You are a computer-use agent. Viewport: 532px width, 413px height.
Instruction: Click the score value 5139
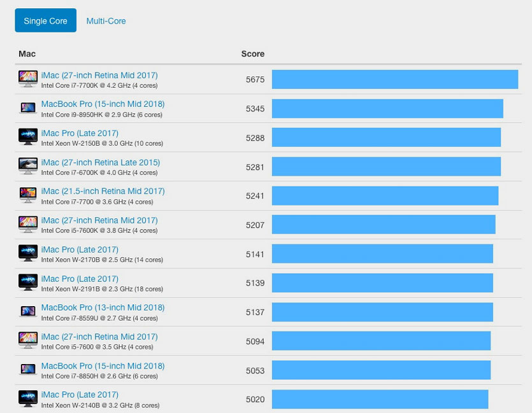(255, 283)
